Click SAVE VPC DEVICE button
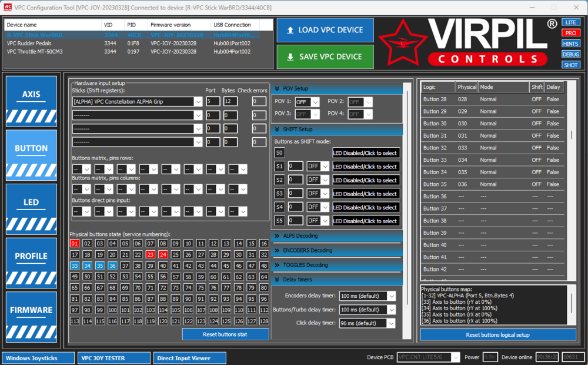 pyautogui.click(x=325, y=57)
